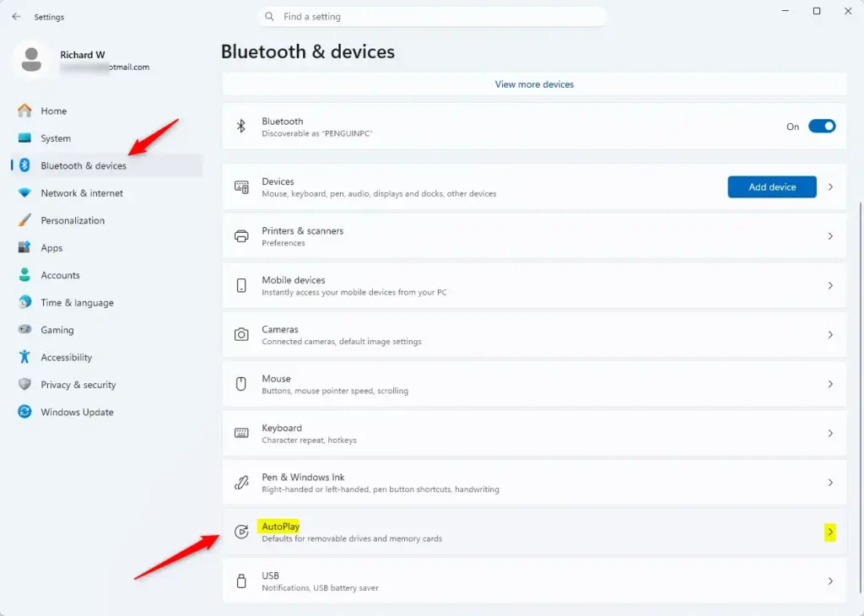Click the Privacy & security shield icon
The image size is (864, 616).
click(24, 384)
